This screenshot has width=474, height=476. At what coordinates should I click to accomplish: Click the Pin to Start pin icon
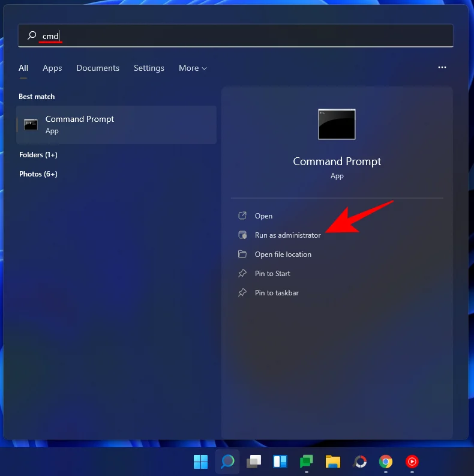pyautogui.click(x=242, y=273)
